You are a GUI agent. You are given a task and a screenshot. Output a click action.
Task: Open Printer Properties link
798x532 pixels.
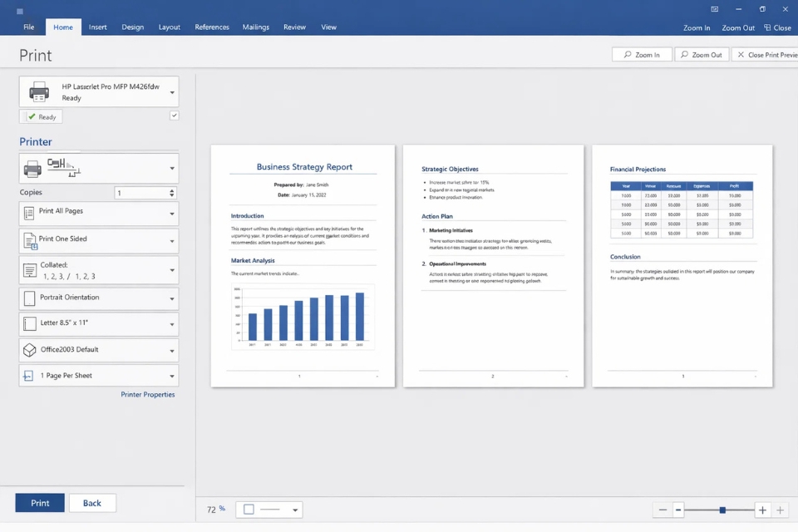point(148,394)
